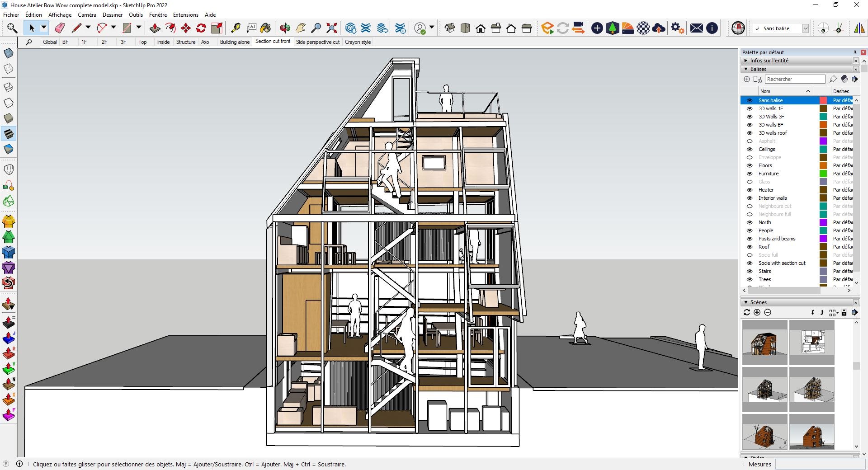Open the Fichier menu

pyautogui.click(x=11, y=15)
